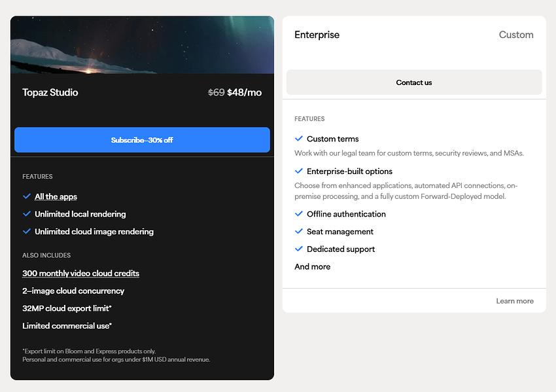Viewport: 556px width, 392px height.
Task: Open the All the apps link
Action: (56, 196)
